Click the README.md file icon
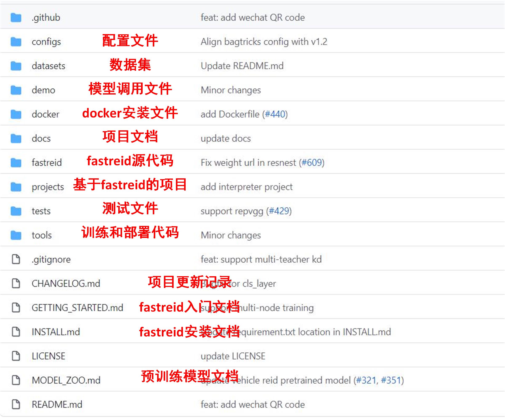505x420 pixels. pyautogui.click(x=16, y=404)
